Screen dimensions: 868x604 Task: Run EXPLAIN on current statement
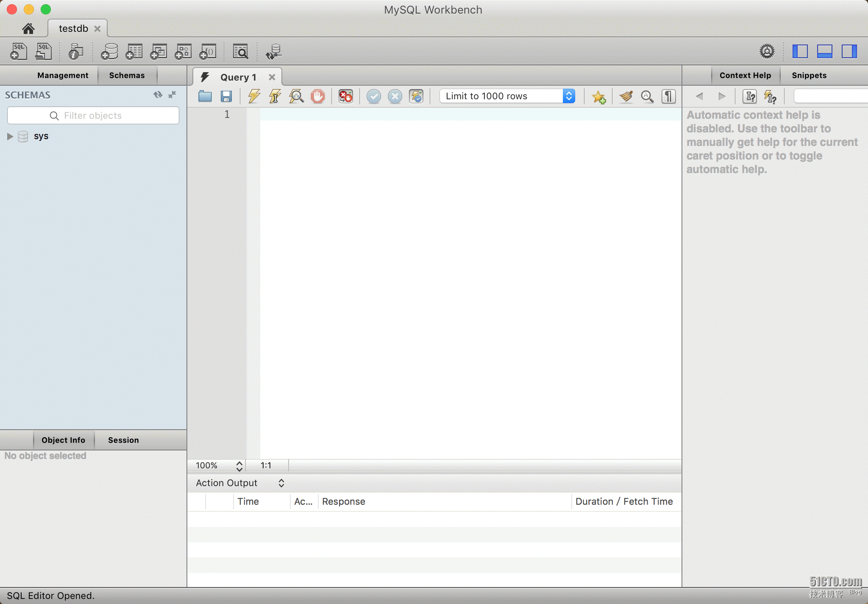coord(296,96)
